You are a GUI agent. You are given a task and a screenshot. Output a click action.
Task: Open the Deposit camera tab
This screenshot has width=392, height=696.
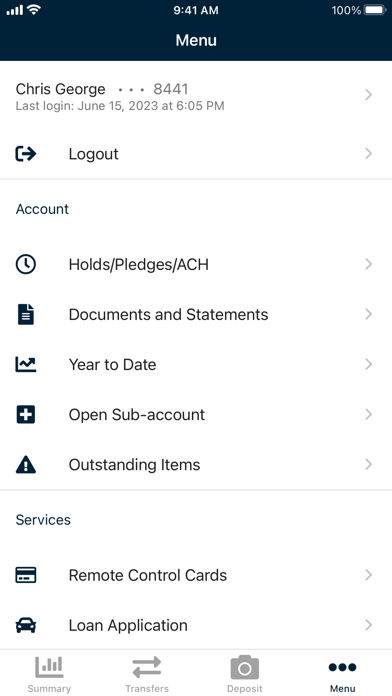[245, 673]
